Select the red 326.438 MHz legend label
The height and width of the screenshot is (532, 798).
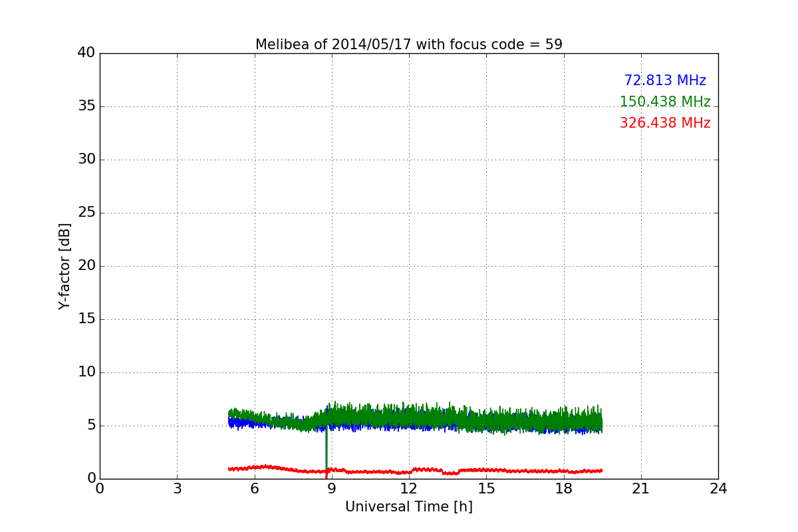coord(665,123)
